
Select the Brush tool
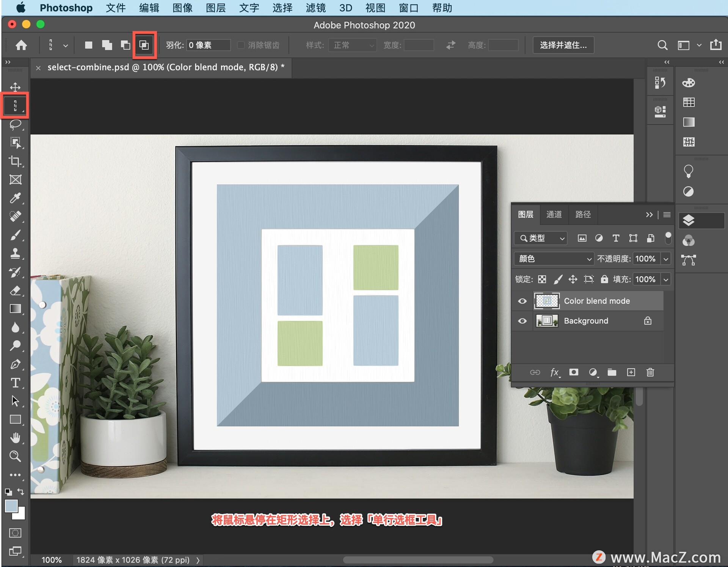[x=15, y=235]
